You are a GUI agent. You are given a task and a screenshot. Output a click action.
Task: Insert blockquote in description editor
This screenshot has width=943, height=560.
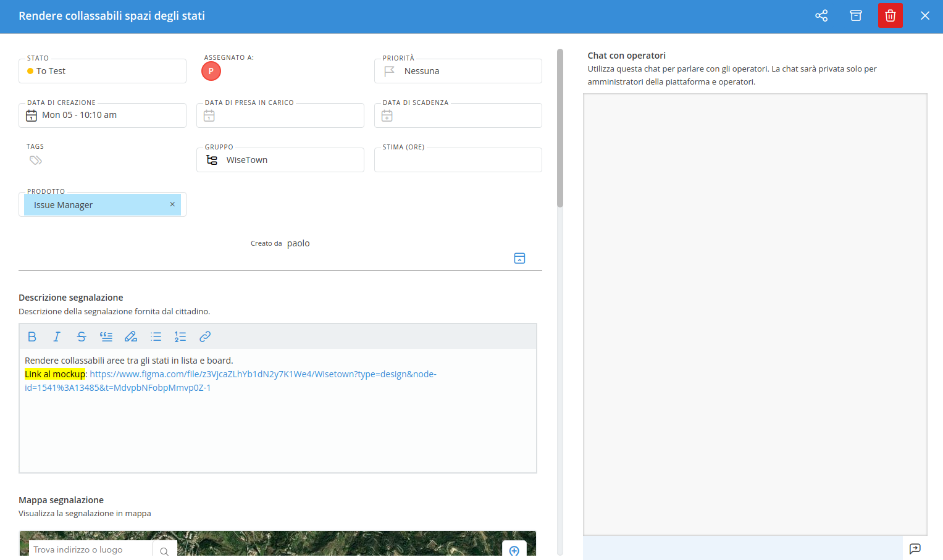tap(106, 336)
